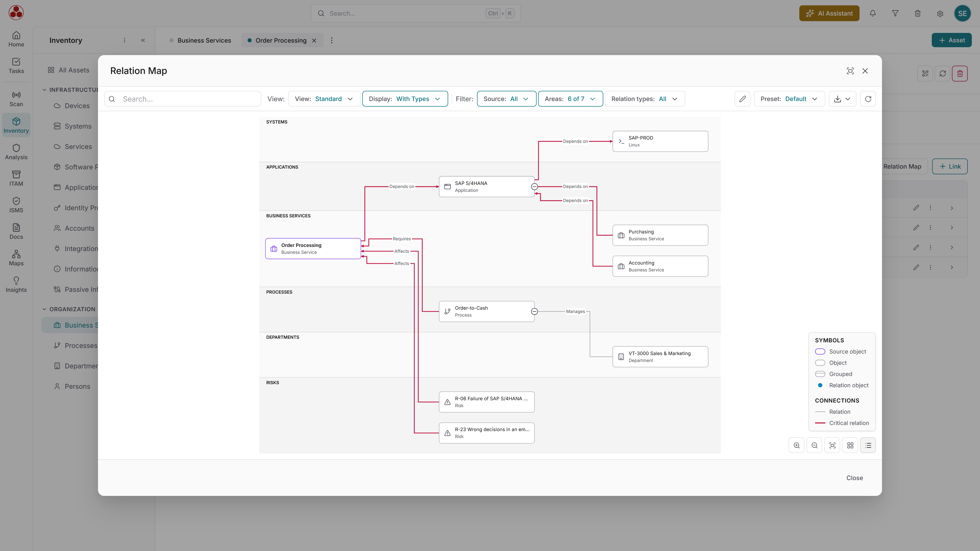Refresh the relation map
Screen dimensions: 980x551
tap(868, 99)
